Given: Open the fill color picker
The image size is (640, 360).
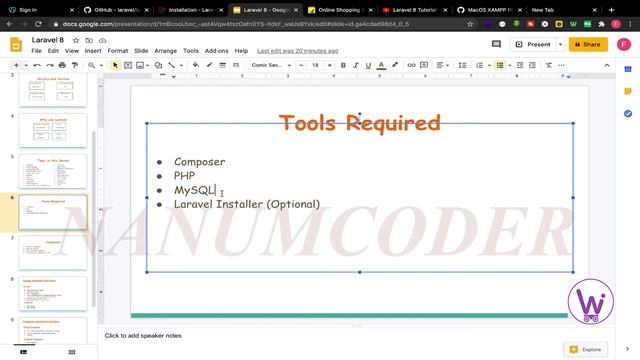Looking at the screenshot, I should [196, 65].
